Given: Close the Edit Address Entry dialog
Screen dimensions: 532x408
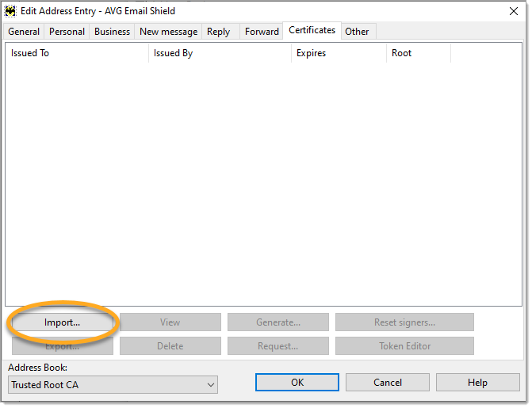Looking at the screenshot, I should [x=515, y=11].
